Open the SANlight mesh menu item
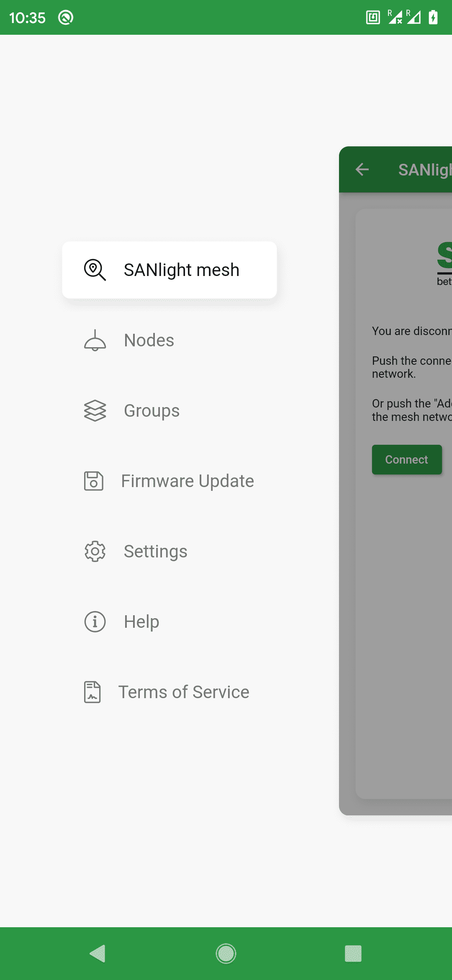Image resolution: width=452 pixels, height=980 pixels. pyautogui.click(x=181, y=270)
